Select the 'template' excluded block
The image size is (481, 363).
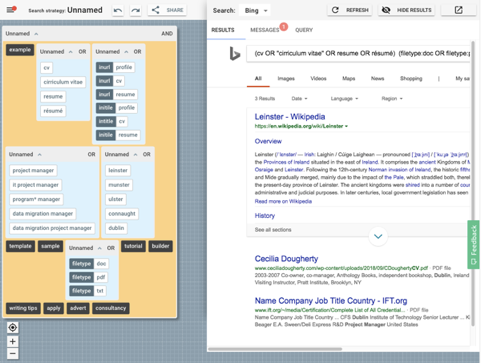[20, 246]
